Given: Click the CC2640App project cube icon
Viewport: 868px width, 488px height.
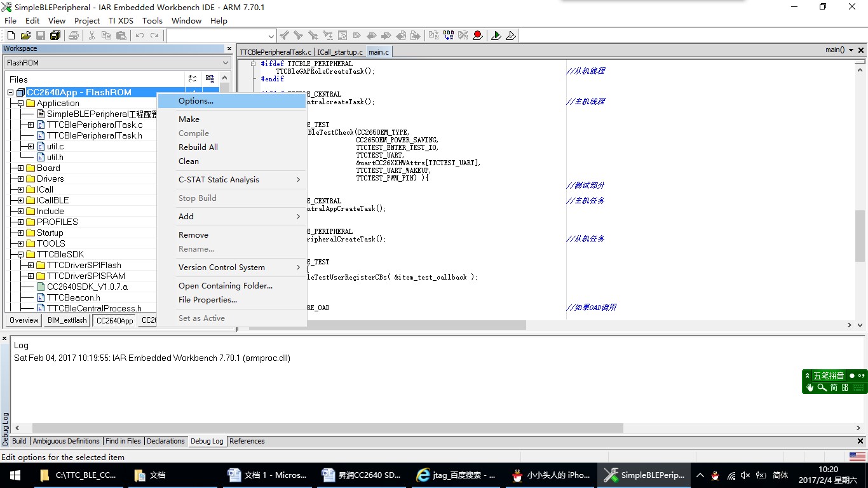Looking at the screenshot, I should click(x=20, y=93).
